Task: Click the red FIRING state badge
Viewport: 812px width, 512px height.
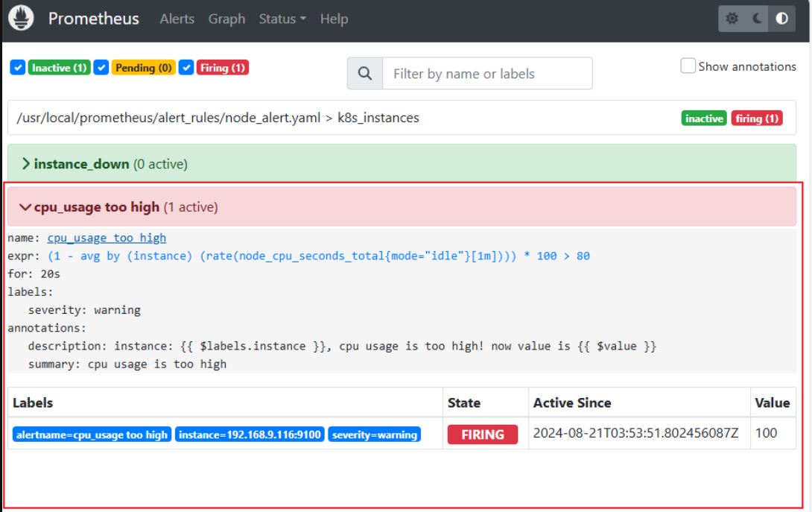Action: pos(483,434)
